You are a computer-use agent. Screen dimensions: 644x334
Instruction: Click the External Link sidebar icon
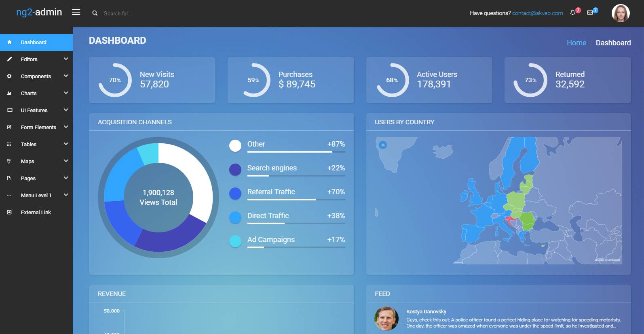[9, 212]
